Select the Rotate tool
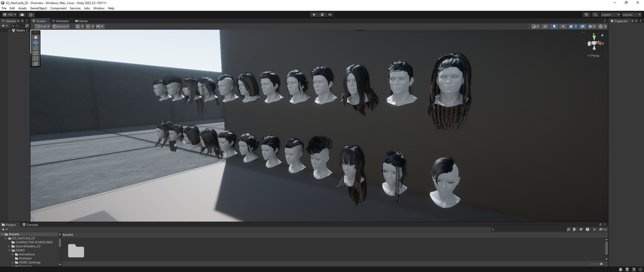 pos(36,47)
